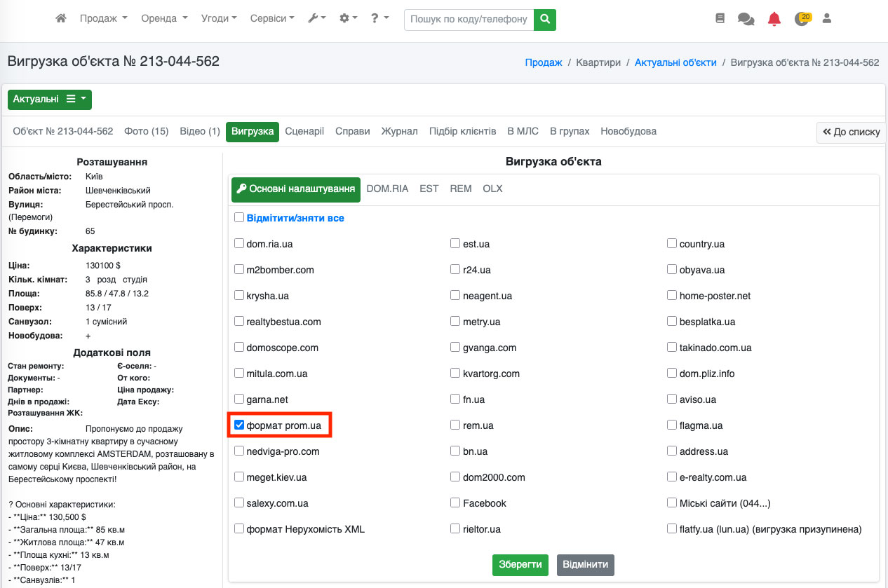Screen dimensions: 888x588
Task: Switch to the Фото (15) tab
Action: [146, 131]
